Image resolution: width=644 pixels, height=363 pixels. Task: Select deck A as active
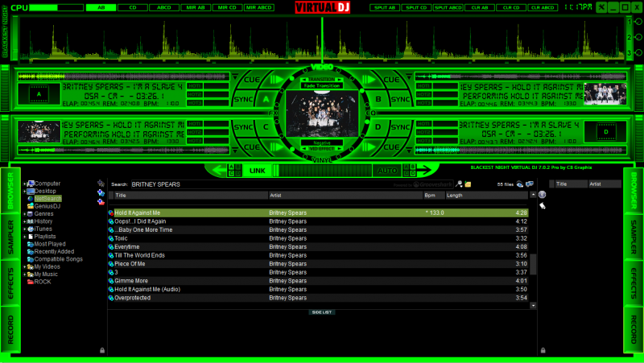[266, 99]
